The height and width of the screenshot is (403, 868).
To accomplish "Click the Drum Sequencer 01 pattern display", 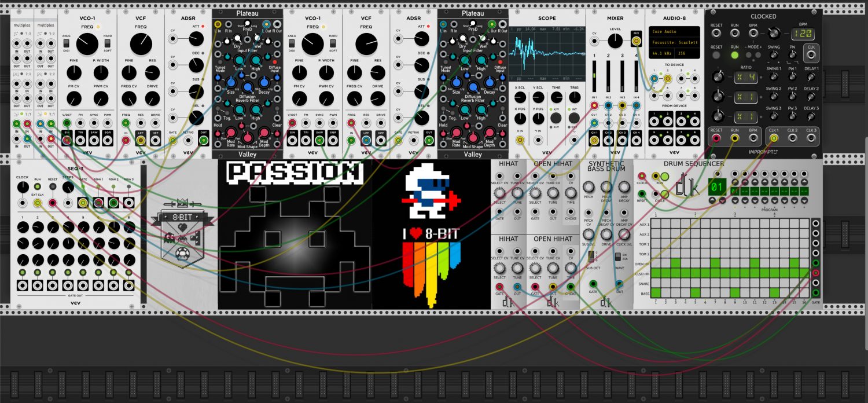I will click(717, 186).
